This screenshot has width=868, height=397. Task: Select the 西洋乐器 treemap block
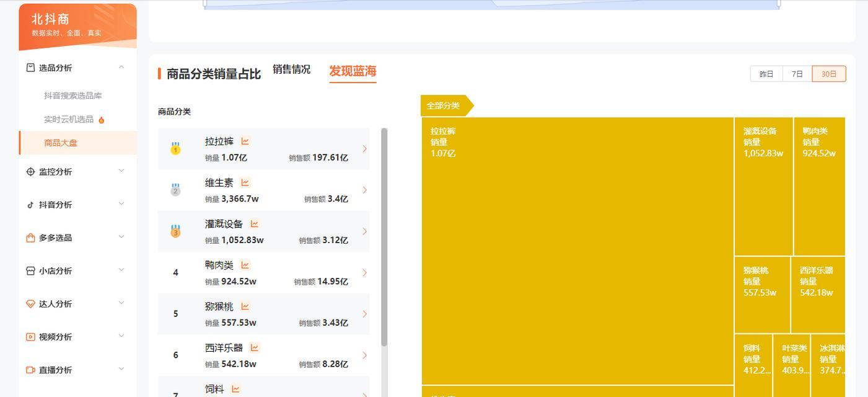[818, 295]
